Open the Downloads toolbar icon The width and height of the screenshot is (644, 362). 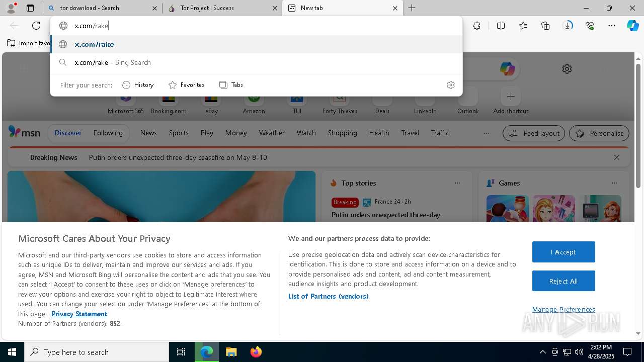[568, 26]
